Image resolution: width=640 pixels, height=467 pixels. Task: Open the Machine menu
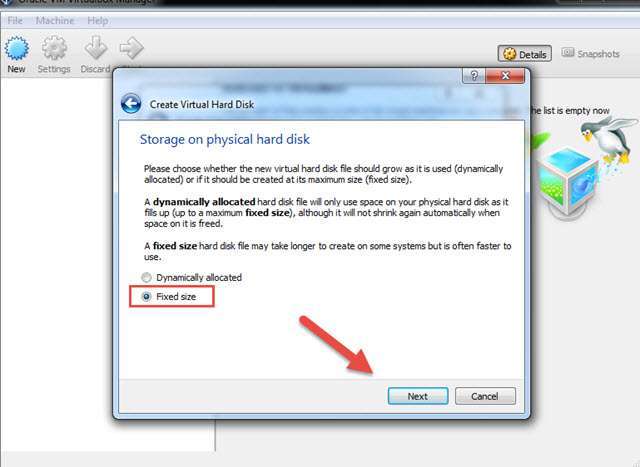[x=55, y=20]
